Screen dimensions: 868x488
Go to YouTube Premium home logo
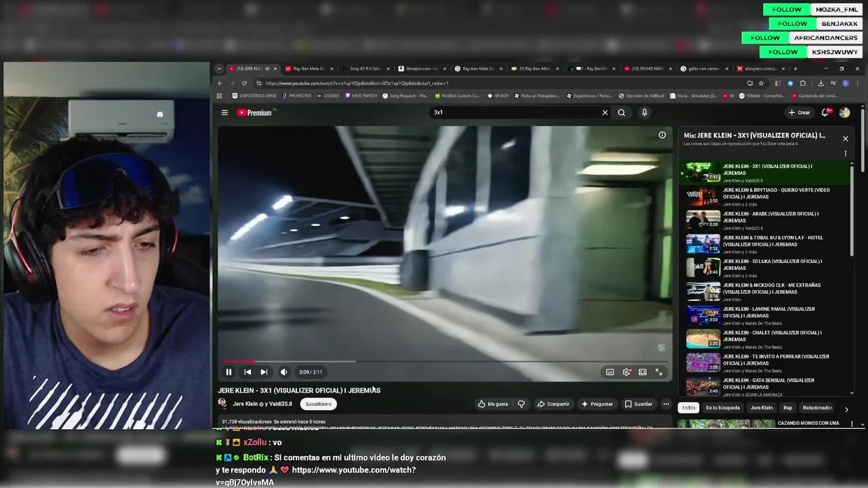[255, 113]
